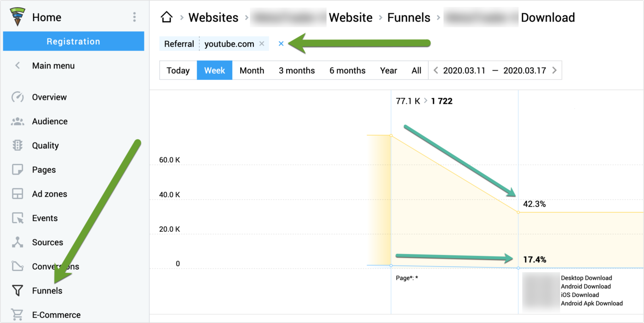Select the Month time range tab
644x323 pixels.
click(x=252, y=70)
